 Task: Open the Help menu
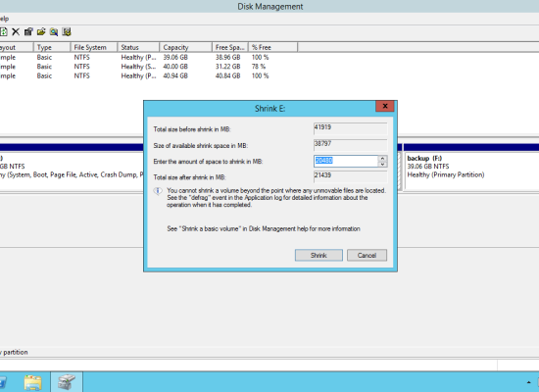pos(4,19)
